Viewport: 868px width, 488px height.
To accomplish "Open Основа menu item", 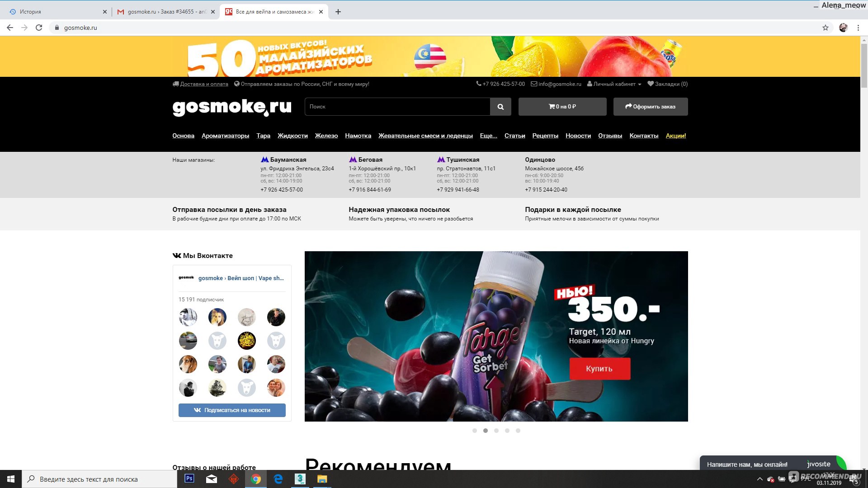I will (183, 136).
